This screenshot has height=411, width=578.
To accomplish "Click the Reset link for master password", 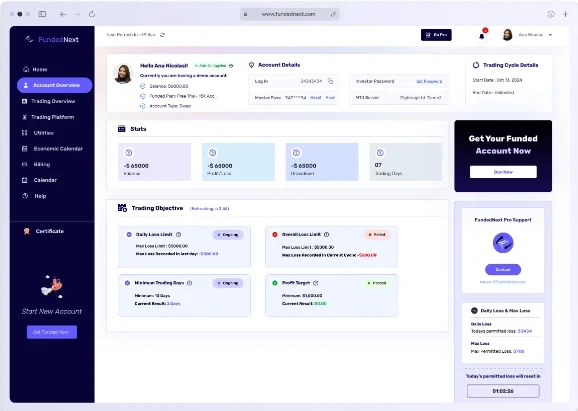I will click(316, 98).
